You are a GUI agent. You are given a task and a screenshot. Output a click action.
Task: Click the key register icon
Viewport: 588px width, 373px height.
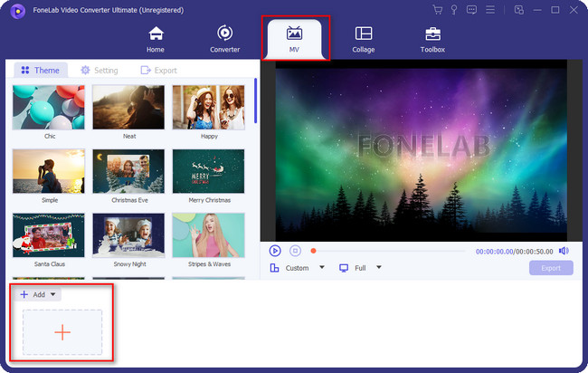(x=454, y=10)
